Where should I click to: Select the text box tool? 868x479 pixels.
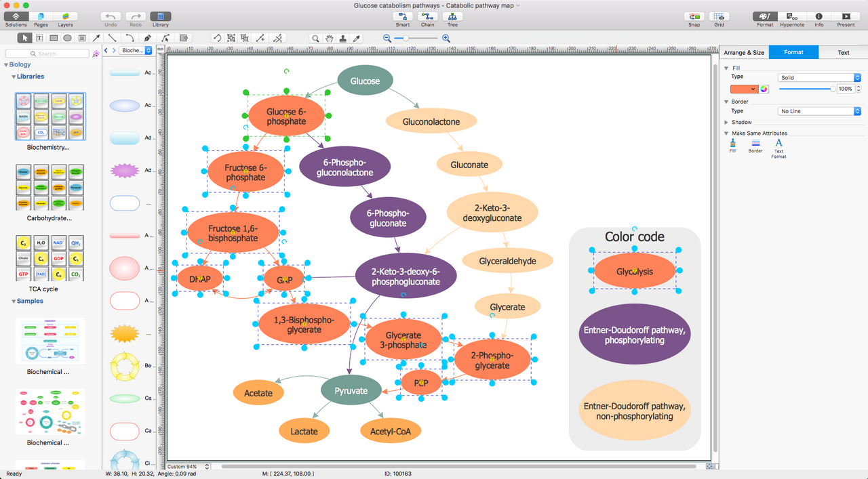tap(39, 38)
